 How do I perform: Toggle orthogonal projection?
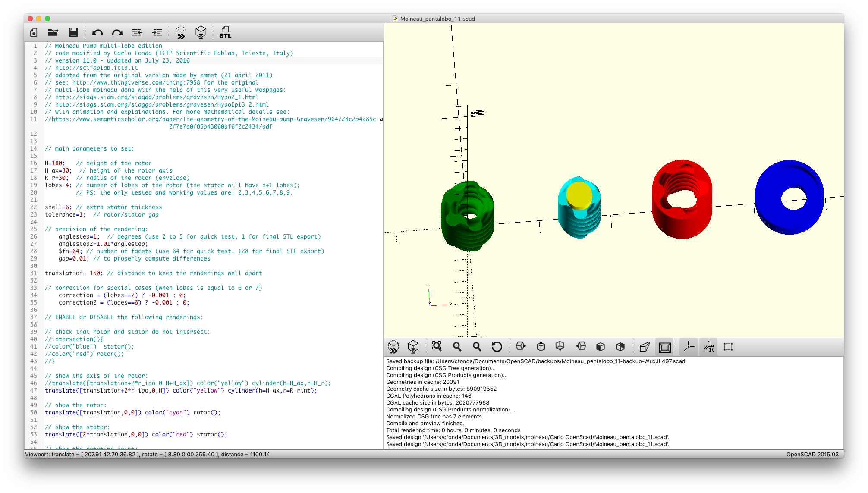point(665,347)
